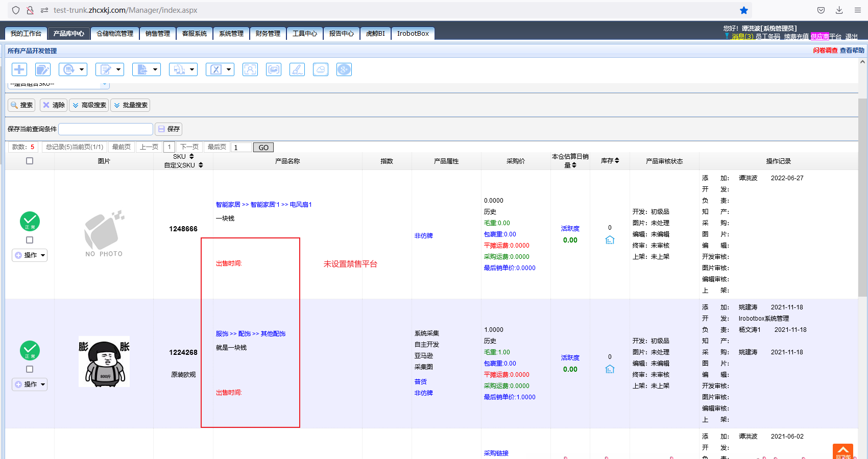Check the row checkbox for SKU 1248666
This screenshot has height=459, width=868.
tap(30, 240)
